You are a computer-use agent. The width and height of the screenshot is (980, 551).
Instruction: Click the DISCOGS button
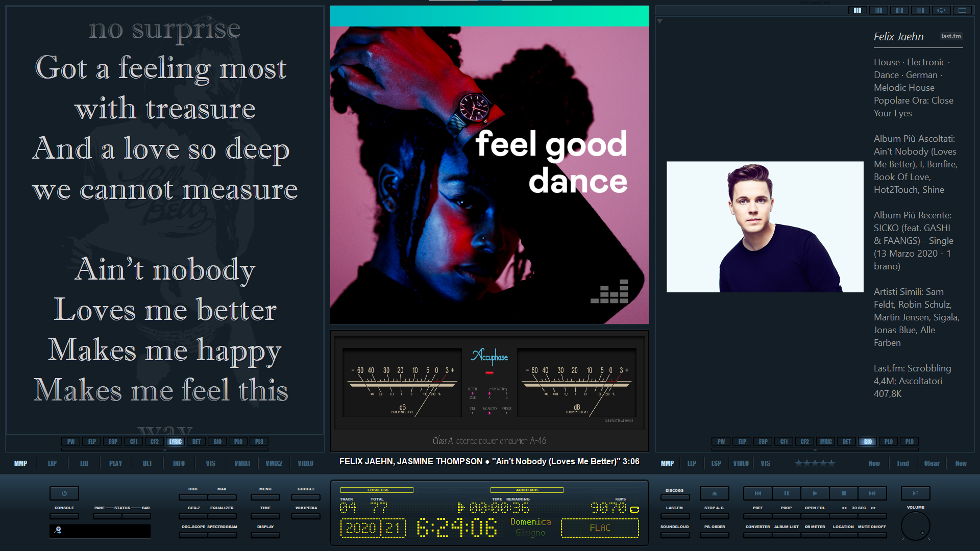tap(674, 497)
